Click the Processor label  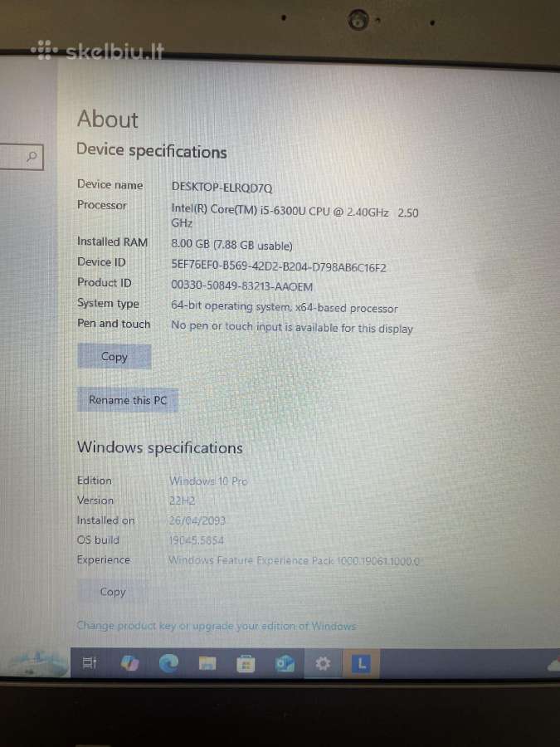coord(102,205)
